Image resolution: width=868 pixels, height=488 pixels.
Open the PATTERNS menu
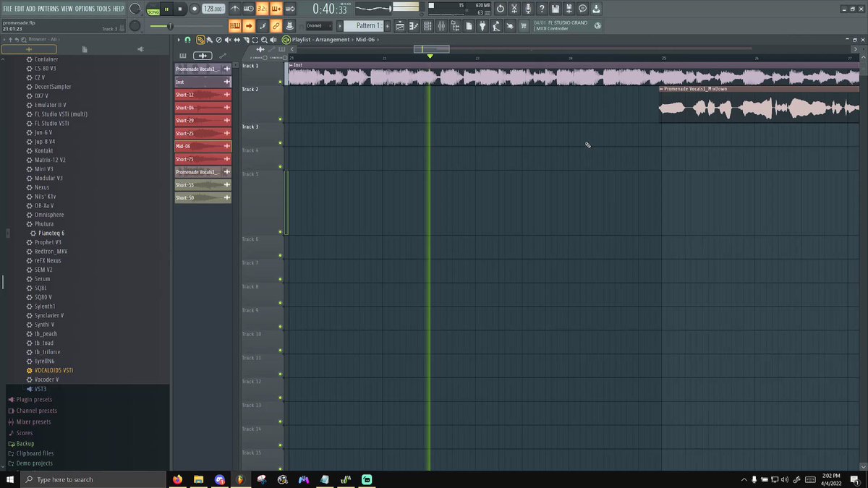(48, 9)
